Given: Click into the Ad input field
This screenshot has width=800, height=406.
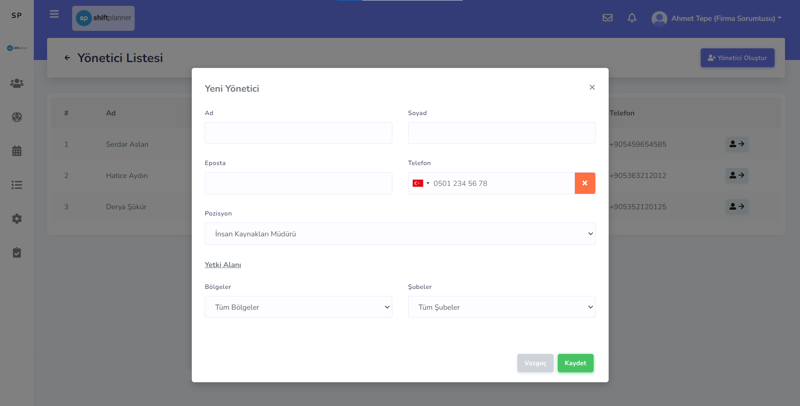Looking at the screenshot, I should (298, 133).
